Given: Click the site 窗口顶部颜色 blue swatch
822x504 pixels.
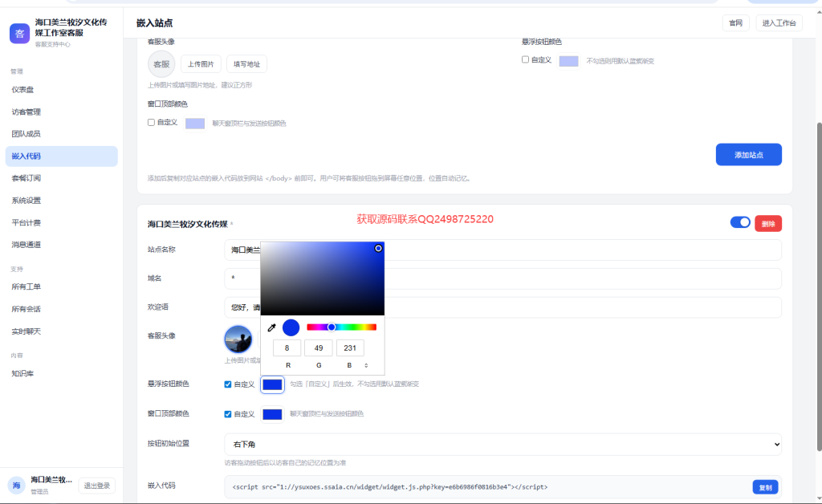Looking at the screenshot, I should pyautogui.click(x=272, y=414).
